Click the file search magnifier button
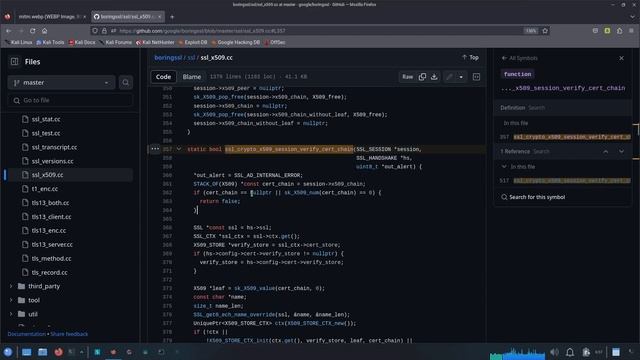 pos(126,82)
